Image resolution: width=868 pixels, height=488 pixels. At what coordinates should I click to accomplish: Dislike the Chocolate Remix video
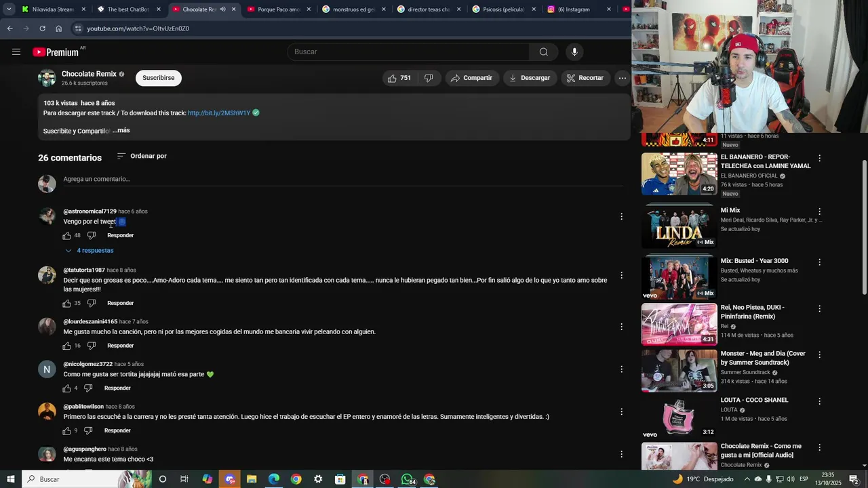429,78
